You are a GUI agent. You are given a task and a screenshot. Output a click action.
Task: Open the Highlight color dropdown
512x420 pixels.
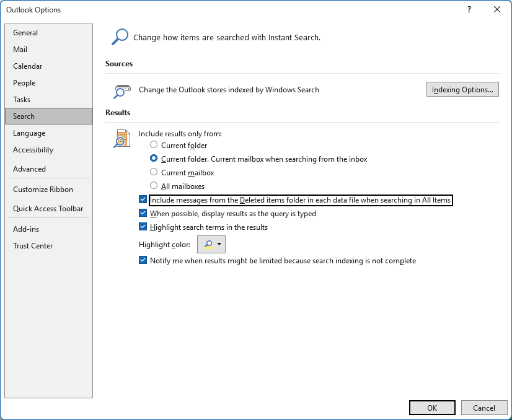coord(211,245)
